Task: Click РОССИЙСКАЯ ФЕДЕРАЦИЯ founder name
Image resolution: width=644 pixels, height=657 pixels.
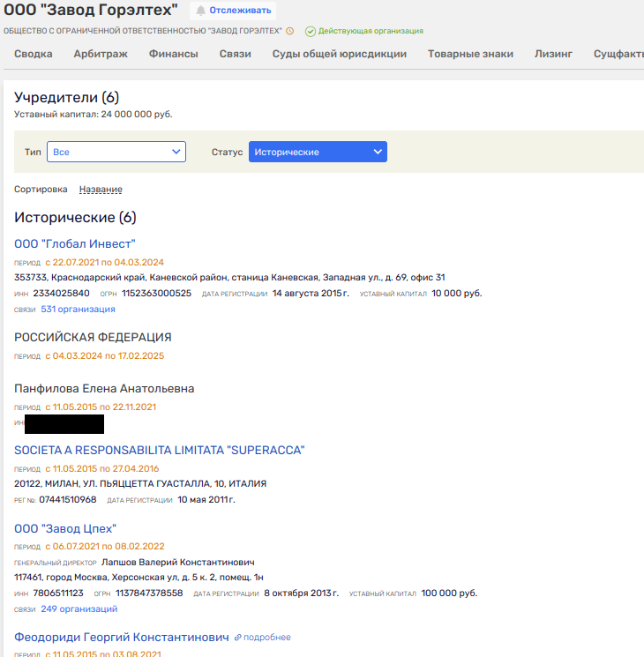Action: tap(93, 337)
